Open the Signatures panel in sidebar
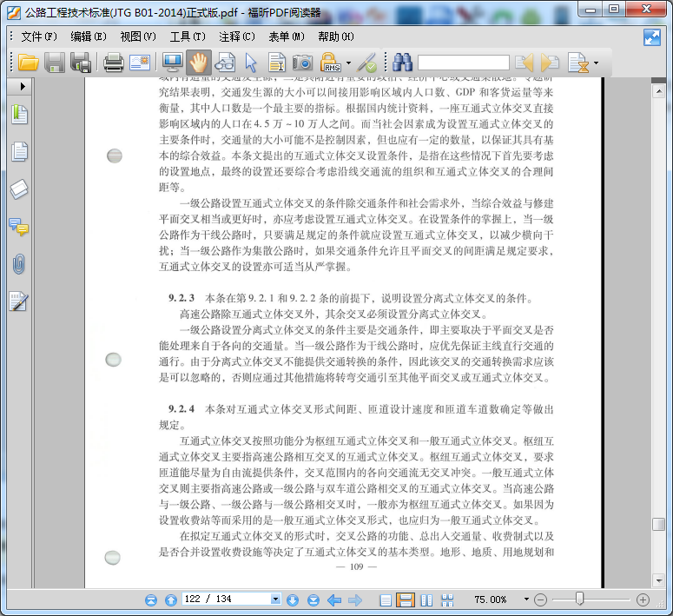The image size is (673, 616). pyautogui.click(x=19, y=301)
